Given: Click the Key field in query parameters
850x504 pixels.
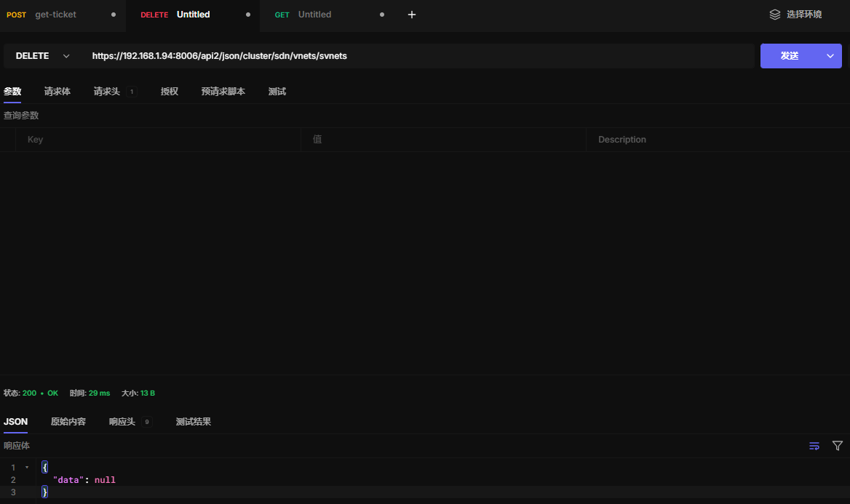Looking at the screenshot, I should pos(158,140).
